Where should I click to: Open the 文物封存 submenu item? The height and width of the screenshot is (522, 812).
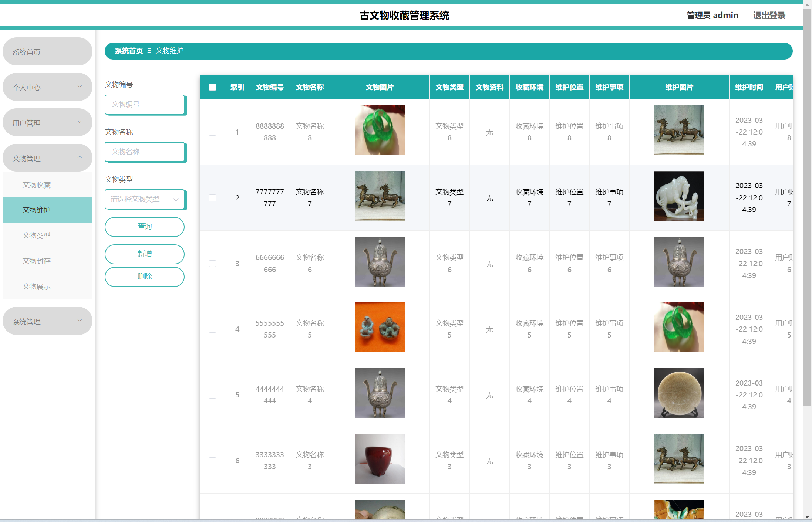click(37, 261)
